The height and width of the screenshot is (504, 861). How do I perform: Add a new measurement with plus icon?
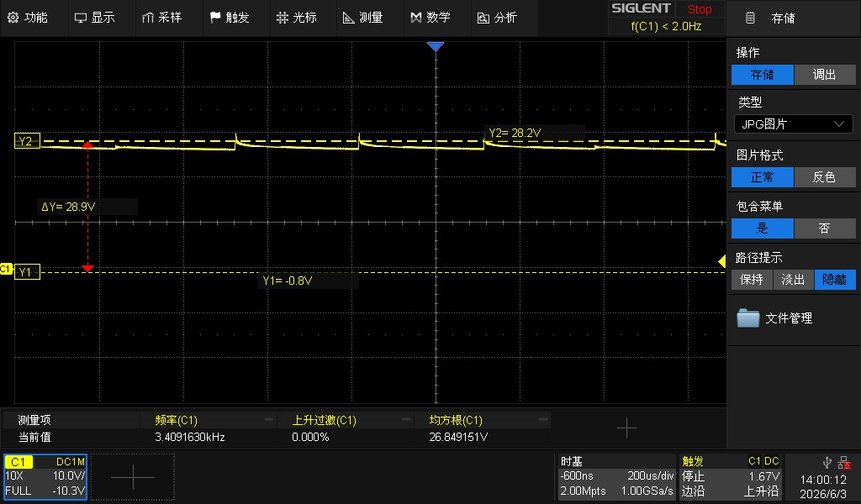[626, 428]
